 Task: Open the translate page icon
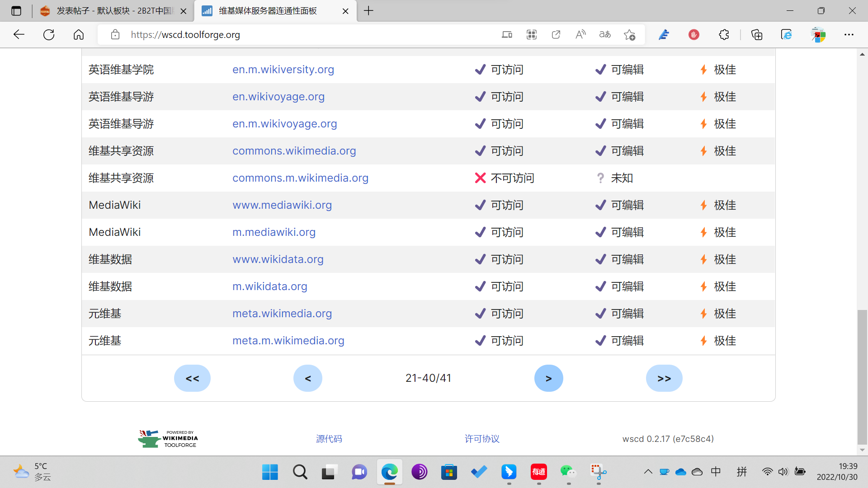pyautogui.click(x=605, y=34)
